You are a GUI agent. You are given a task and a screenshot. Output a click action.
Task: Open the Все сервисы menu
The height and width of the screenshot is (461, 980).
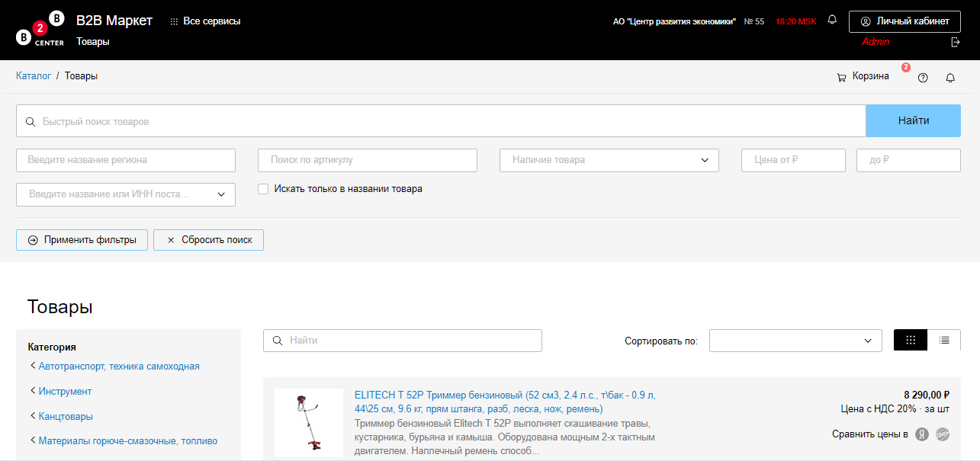[x=205, y=21]
